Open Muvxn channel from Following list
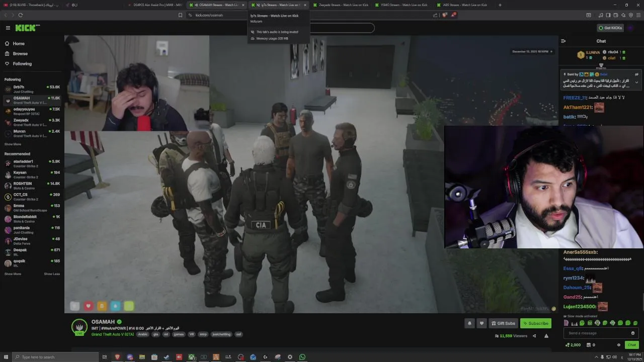The image size is (644, 362). pos(32,133)
